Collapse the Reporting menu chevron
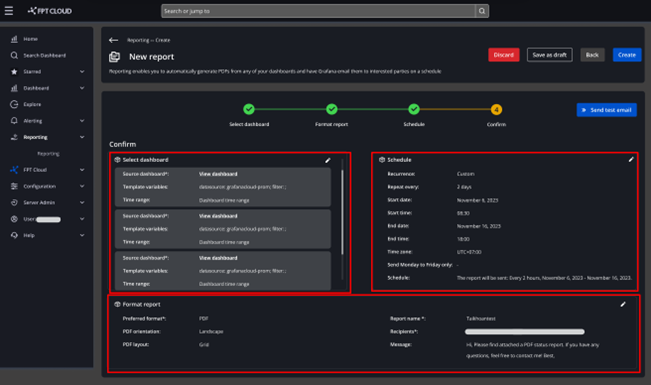 tap(82, 137)
